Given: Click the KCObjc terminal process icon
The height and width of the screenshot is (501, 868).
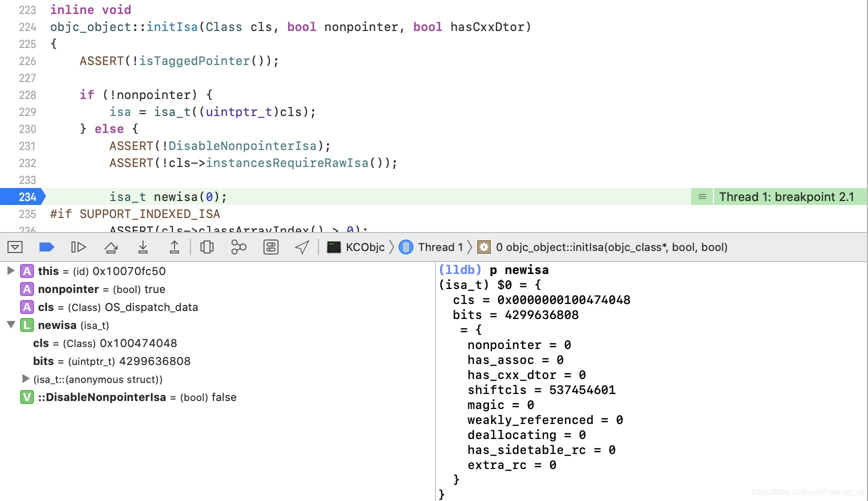Looking at the screenshot, I should click(333, 247).
